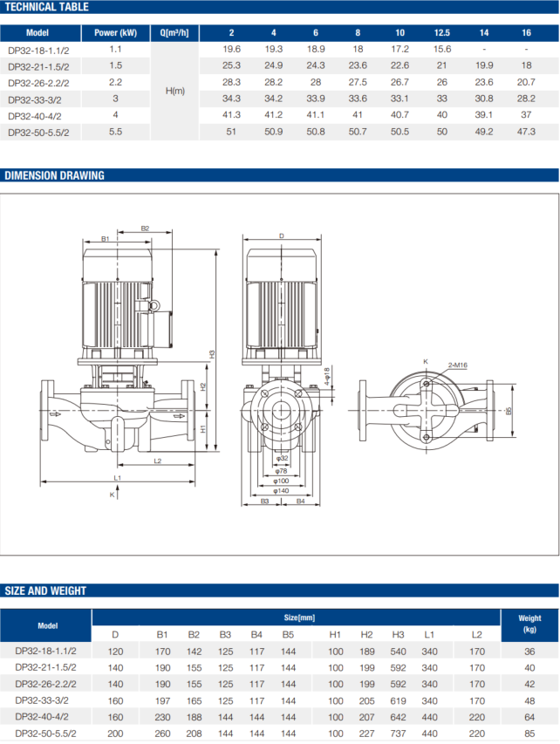Select the H(m) cell in technical table
Screen dimensions: 560x744
click(x=174, y=91)
